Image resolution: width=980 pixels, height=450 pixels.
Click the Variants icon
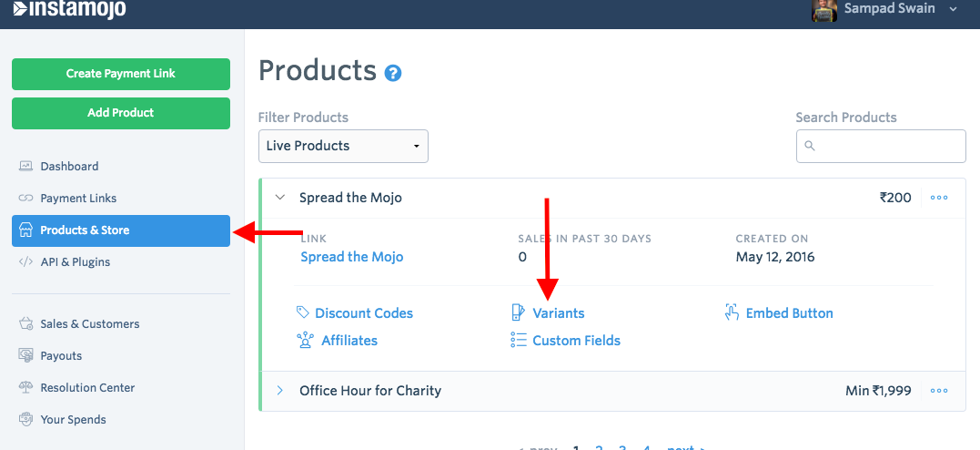tap(518, 312)
